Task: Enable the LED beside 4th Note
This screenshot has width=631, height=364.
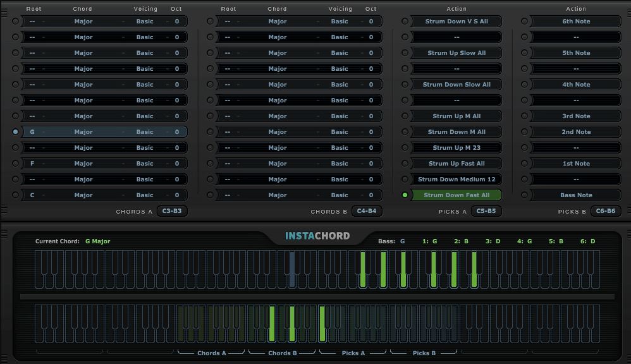Action: pos(524,85)
